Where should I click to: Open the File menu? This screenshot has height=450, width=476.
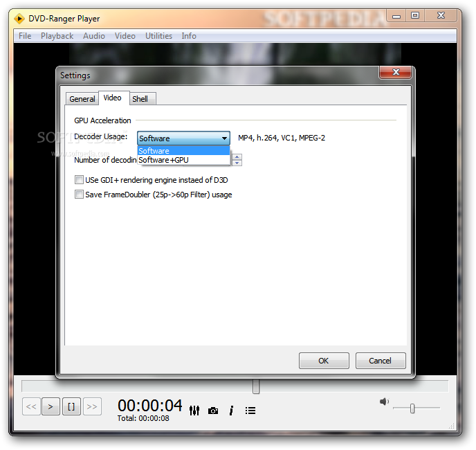pos(25,36)
